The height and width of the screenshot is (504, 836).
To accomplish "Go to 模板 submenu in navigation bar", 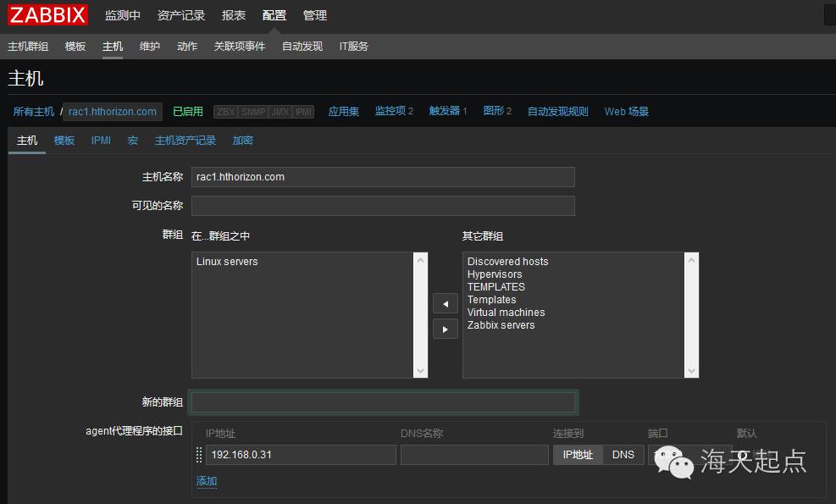I will point(75,47).
